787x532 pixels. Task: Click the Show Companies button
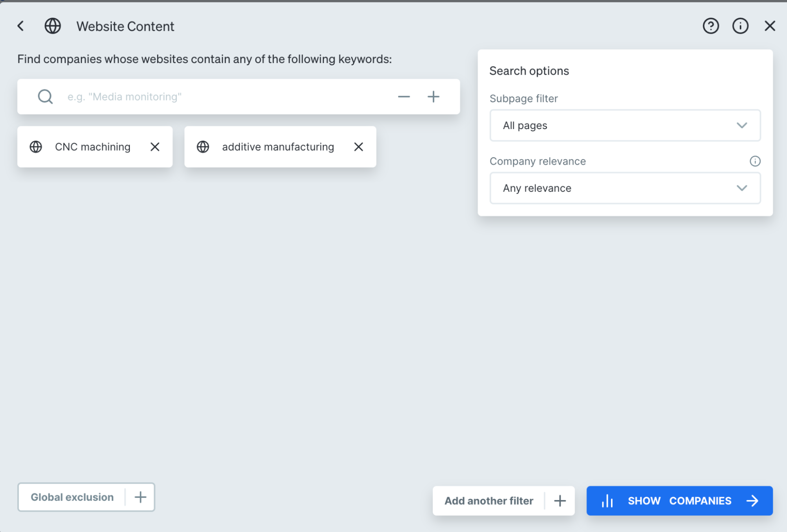pyautogui.click(x=679, y=501)
